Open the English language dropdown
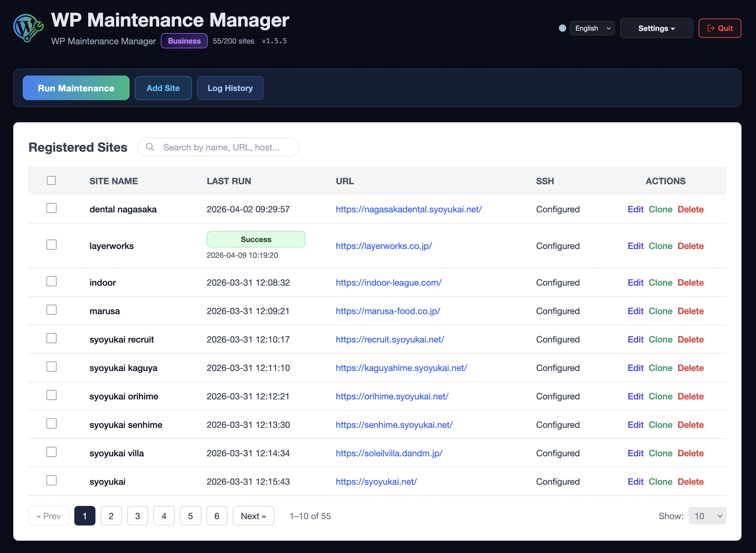The image size is (756, 553). (592, 28)
